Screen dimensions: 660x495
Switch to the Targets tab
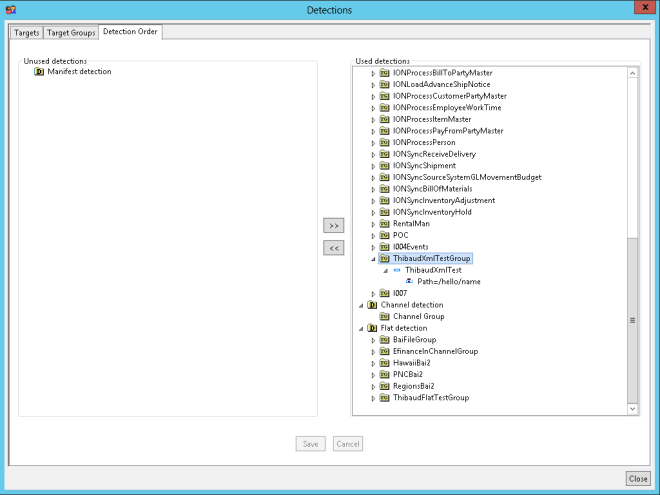tap(27, 33)
